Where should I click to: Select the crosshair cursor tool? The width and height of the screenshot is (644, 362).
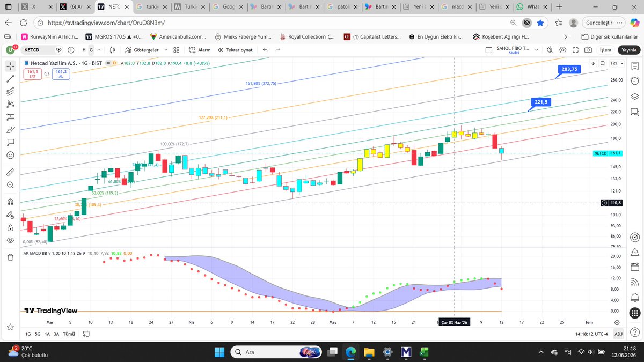coord(11,66)
